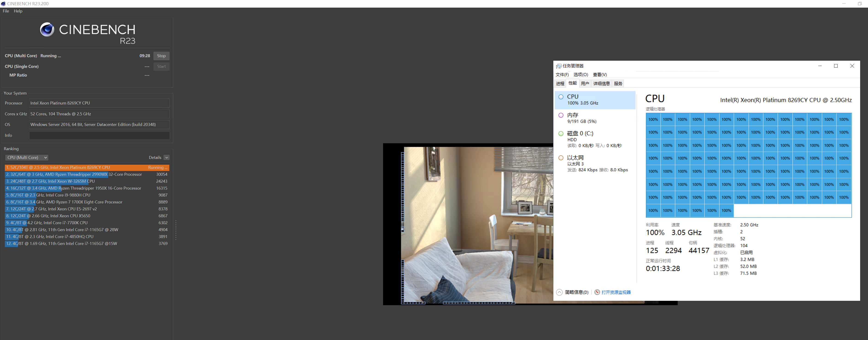Open the File menu in Cinebench
The image size is (868, 340).
click(6, 11)
